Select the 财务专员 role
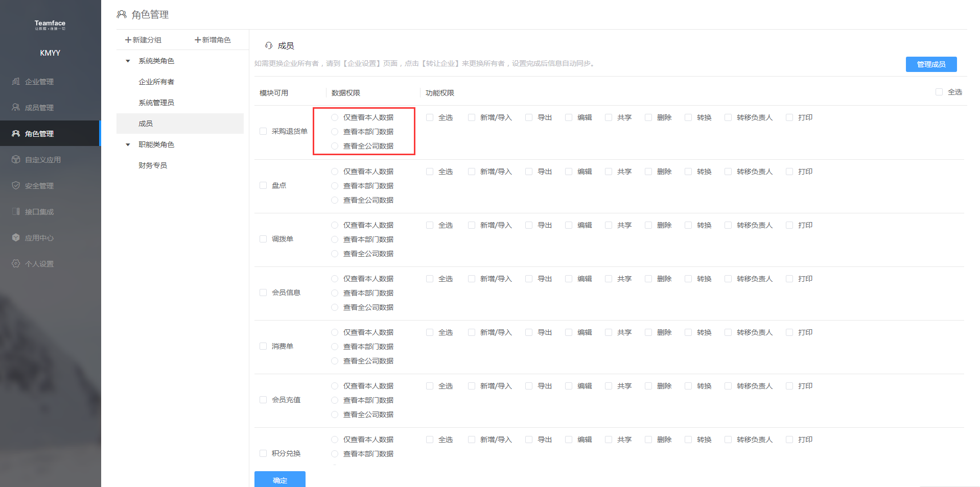Viewport: 980px width, 487px height. click(x=153, y=165)
